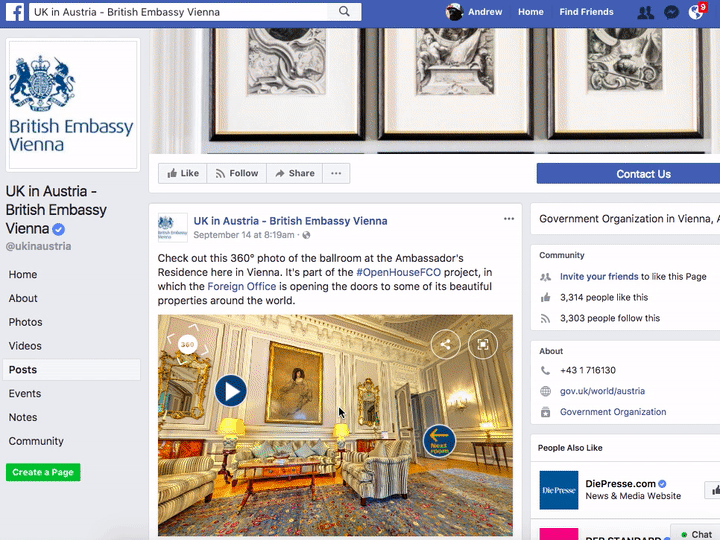
Task: Click the British Embassy Vienna profile picture
Action: pos(73,105)
